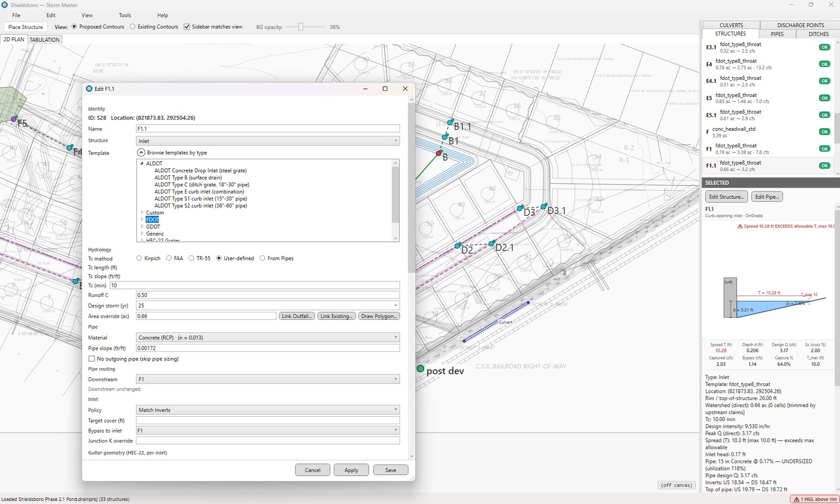Viewport: 840px width, 504px height.
Task: Open the PIPES sidebar tab
Action: [777, 34]
